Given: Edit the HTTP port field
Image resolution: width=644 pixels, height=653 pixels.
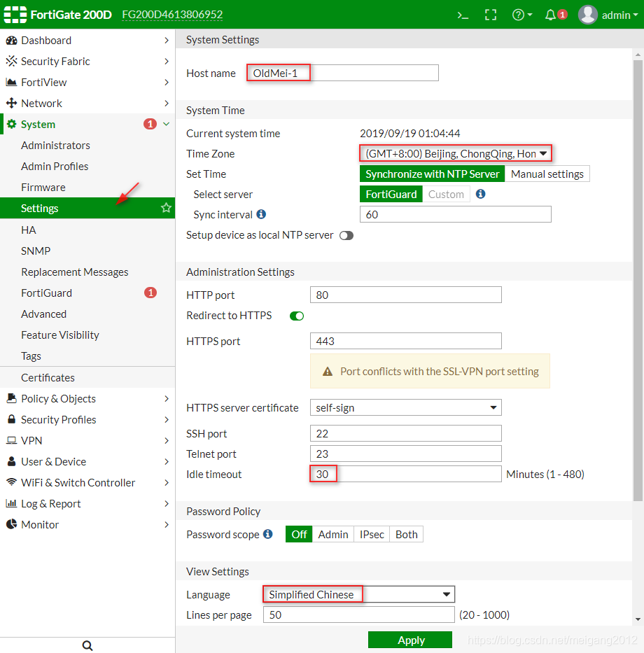Looking at the screenshot, I should [x=406, y=295].
